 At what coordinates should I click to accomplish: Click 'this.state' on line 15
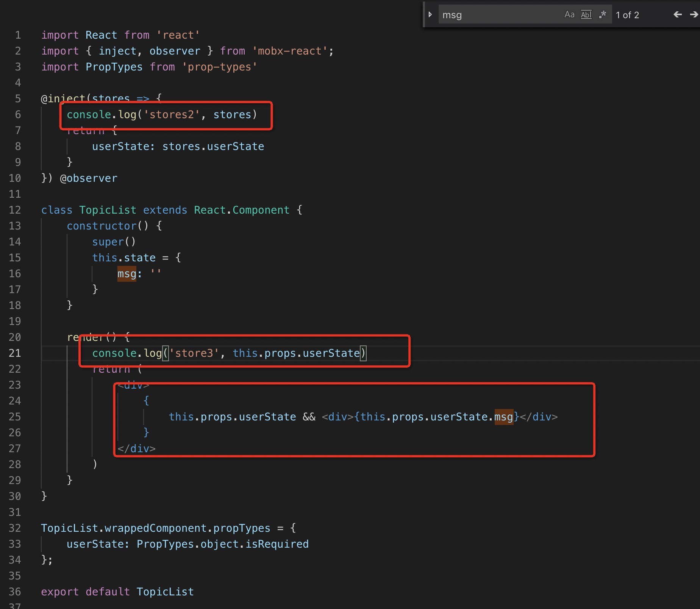click(x=124, y=258)
